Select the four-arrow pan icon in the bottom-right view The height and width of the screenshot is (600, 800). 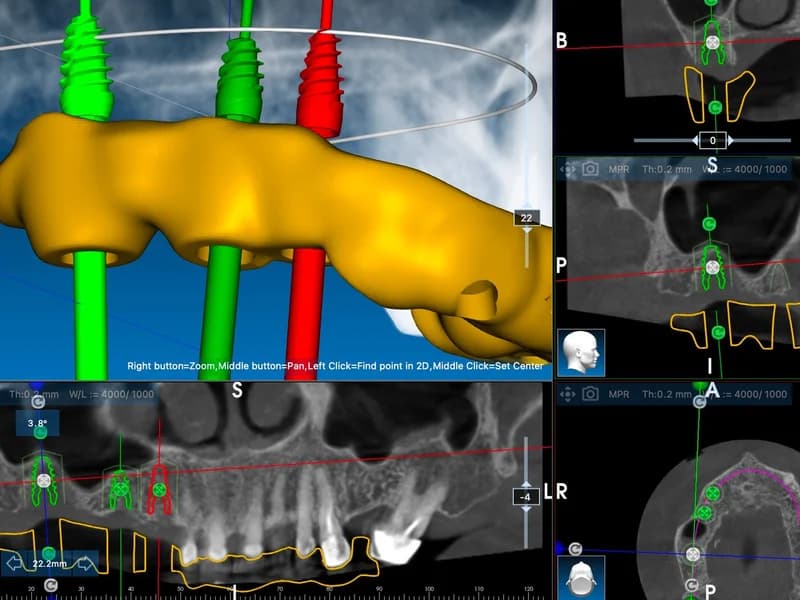(x=566, y=396)
